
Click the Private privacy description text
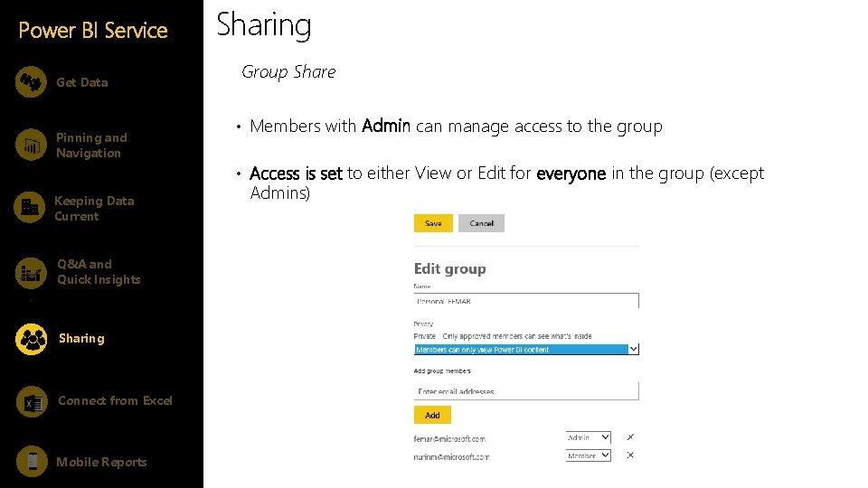(x=503, y=336)
